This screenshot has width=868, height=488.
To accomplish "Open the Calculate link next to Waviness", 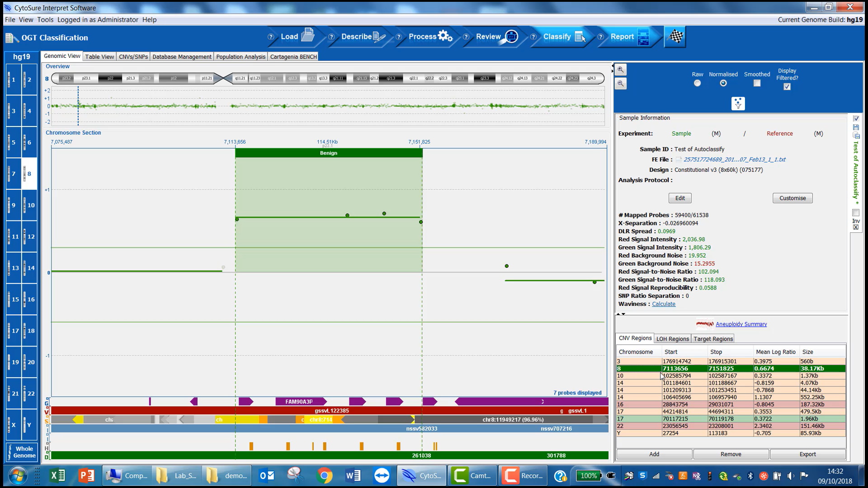I will click(663, 304).
